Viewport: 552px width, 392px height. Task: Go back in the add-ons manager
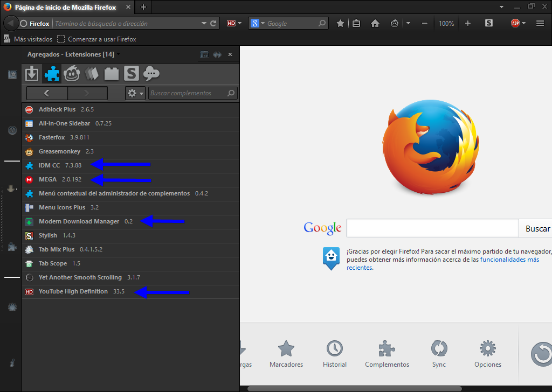click(47, 93)
